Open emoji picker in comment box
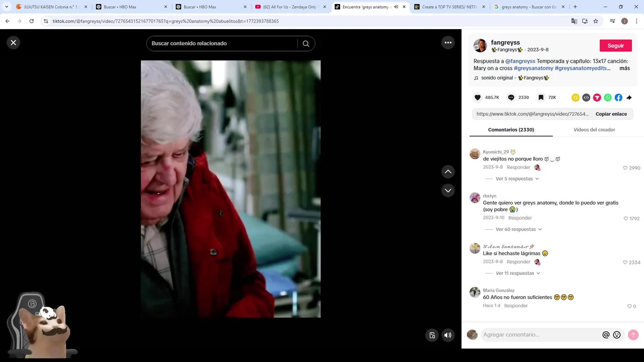644x362 pixels. tap(617, 335)
